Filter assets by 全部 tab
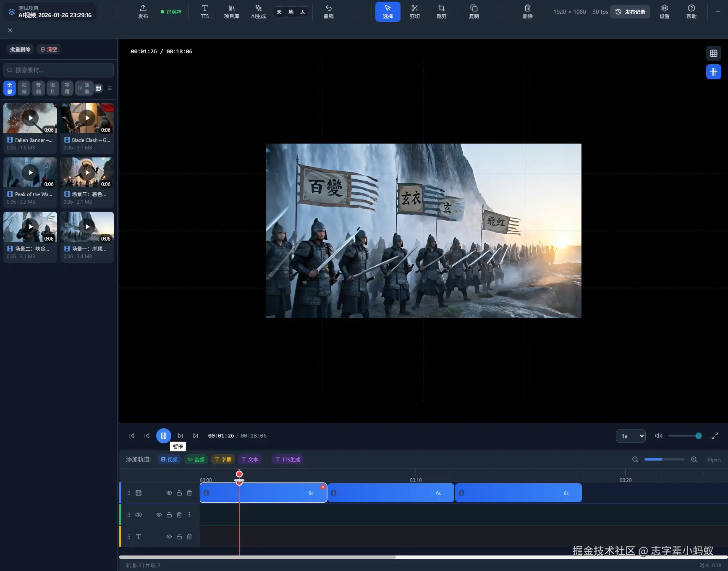 tap(10, 88)
